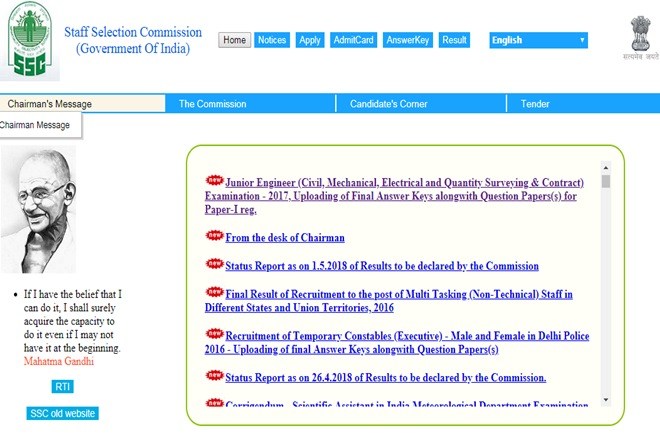Go to the Home page button
The image size is (660, 440).
234,40
